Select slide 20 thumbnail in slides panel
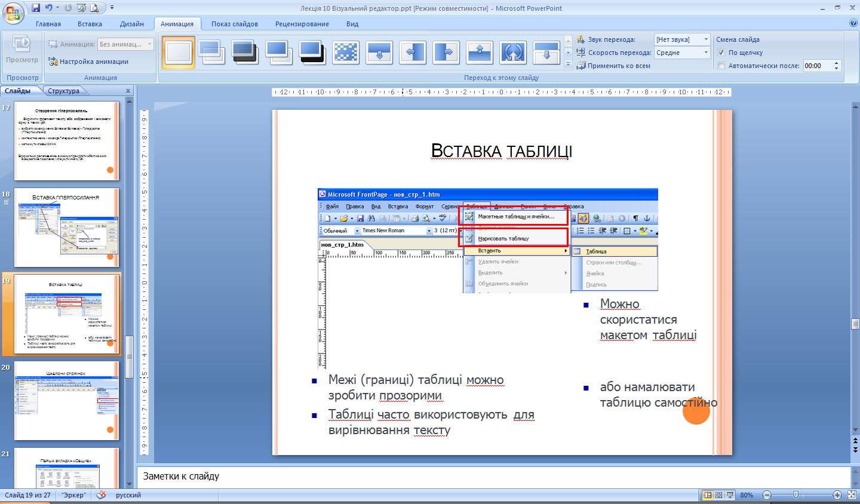 (x=67, y=401)
